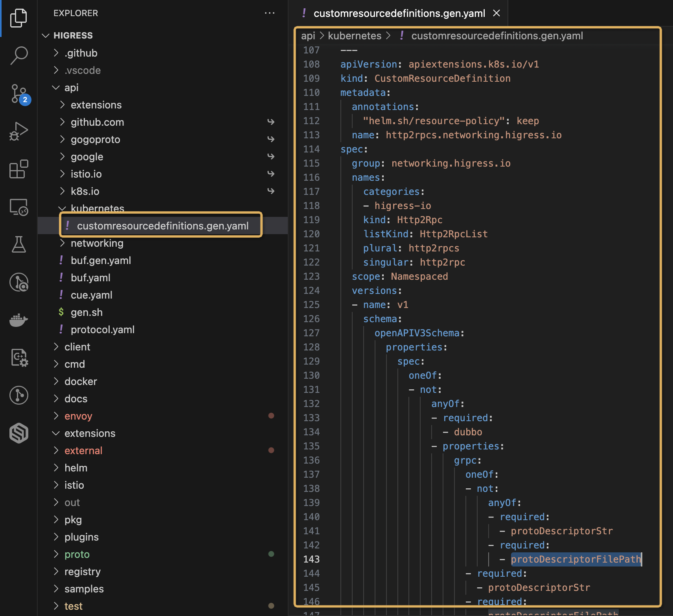Screen dimensions: 673x616
Task: Open the Extensions view
Action: click(18, 169)
